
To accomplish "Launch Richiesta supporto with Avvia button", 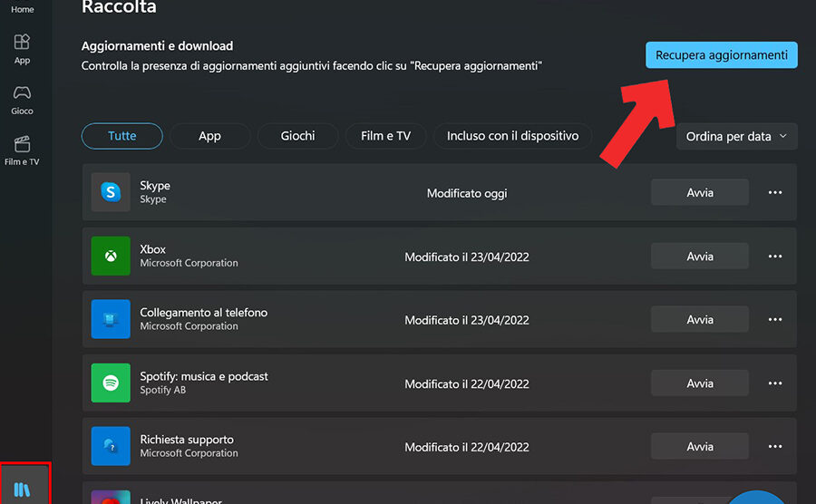I will click(699, 446).
